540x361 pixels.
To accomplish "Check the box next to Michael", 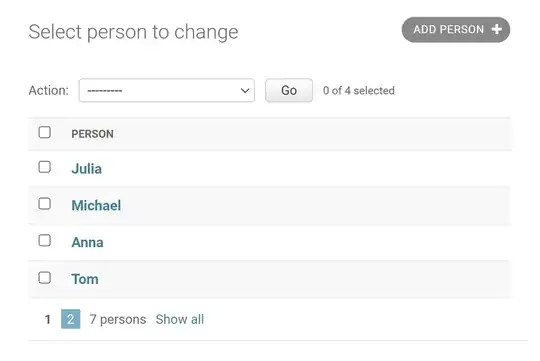I will (x=45, y=204).
